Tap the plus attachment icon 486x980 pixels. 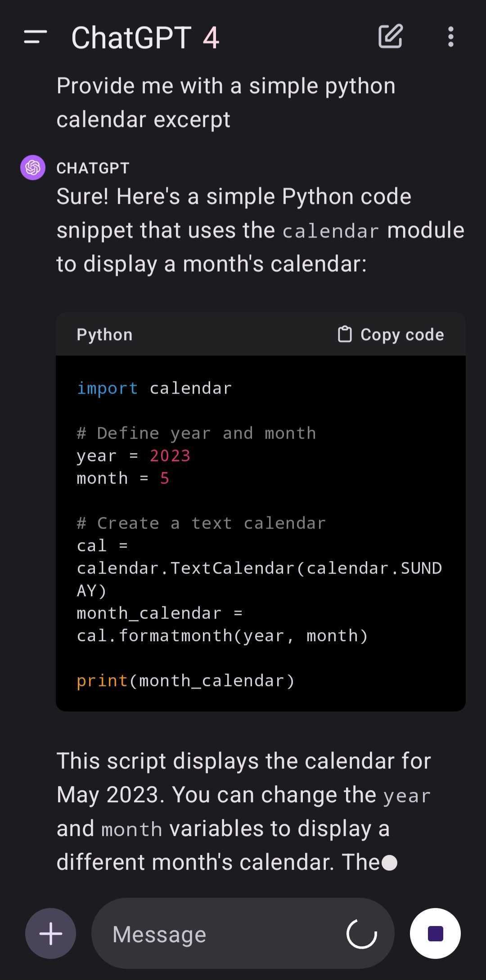(x=50, y=933)
